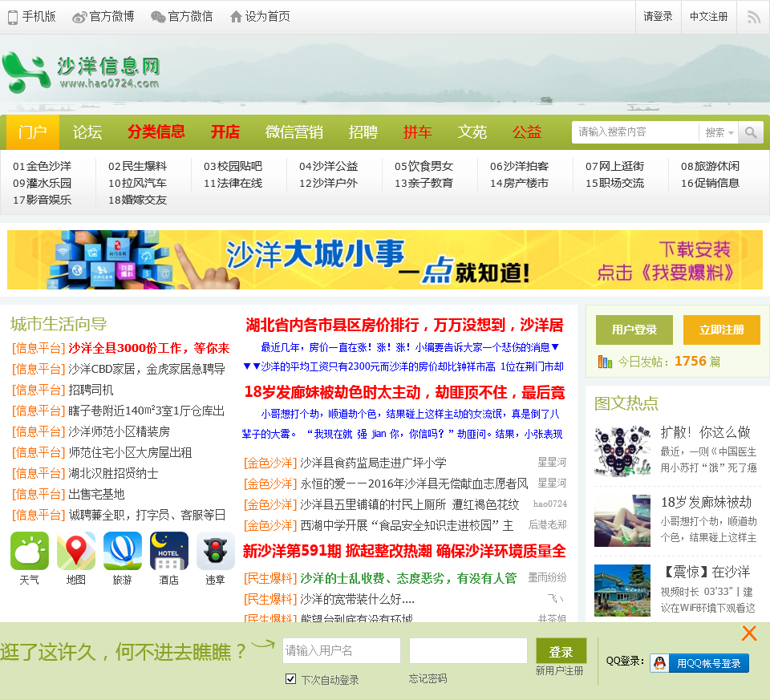Focus the 请输入搜索内容 search field
The height and width of the screenshot is (700, 770).
pyautogui.click(x=635, y=132)
